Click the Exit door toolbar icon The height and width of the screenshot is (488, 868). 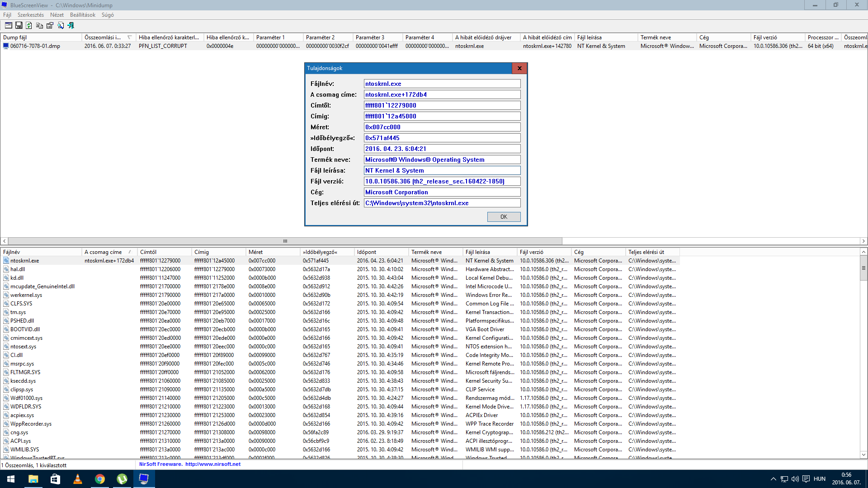click(x=71, y=25)
